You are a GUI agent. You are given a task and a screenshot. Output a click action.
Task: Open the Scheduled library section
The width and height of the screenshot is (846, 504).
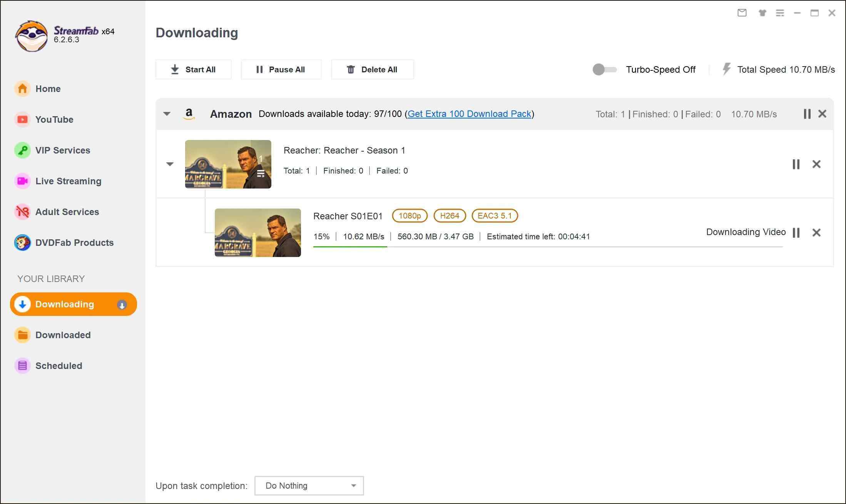tap(59, 365)
